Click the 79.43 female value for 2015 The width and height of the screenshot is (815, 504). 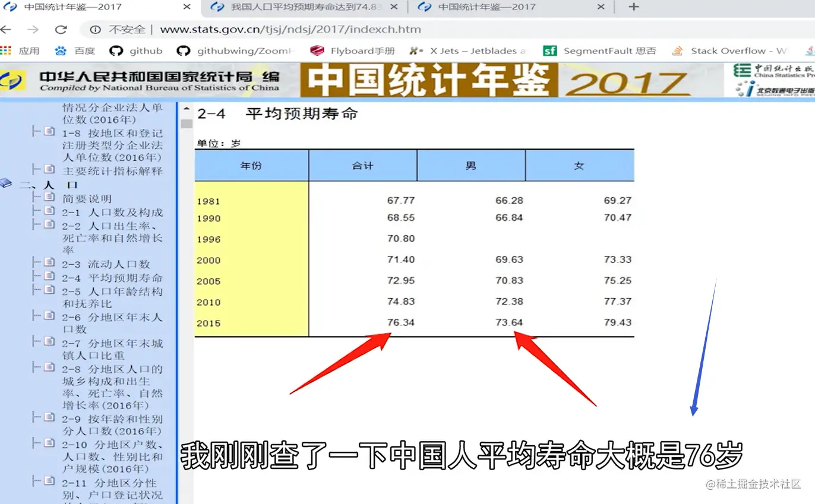tap(618, 323)
